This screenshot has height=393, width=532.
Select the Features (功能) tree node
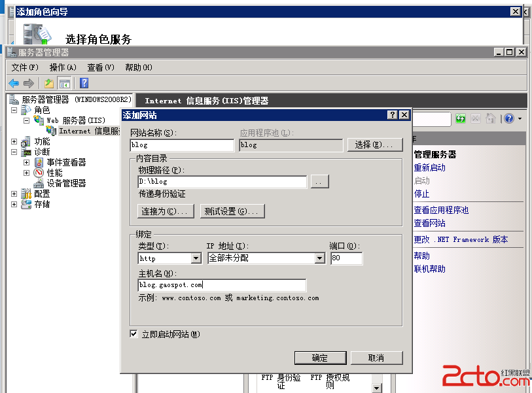tap(42, 141)
